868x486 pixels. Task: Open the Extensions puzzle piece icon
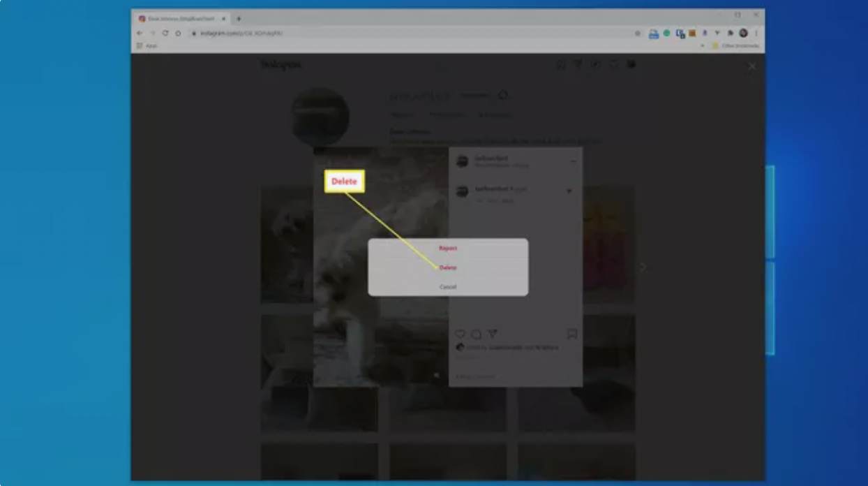[x=731, y=33]
